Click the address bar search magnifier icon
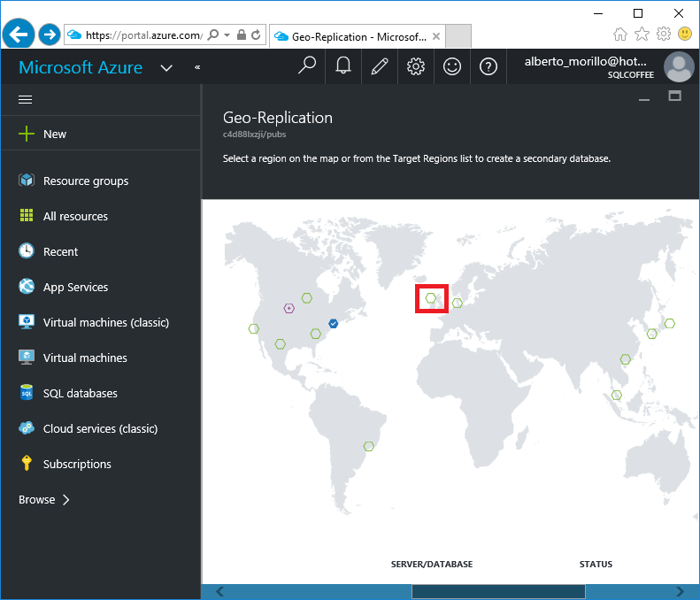700x600 pixels. tap(213, 35)
